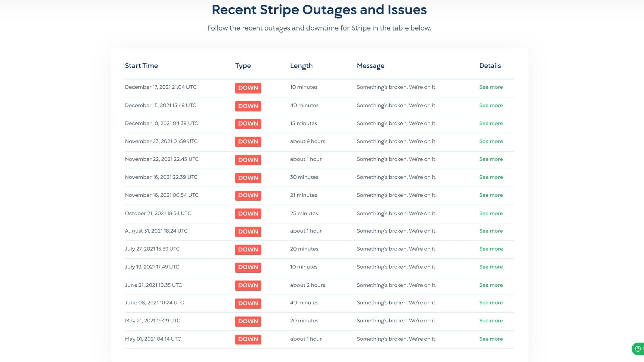Select text 'July 19, 2021 17:49 UTC'

click(x=152, y=267)
